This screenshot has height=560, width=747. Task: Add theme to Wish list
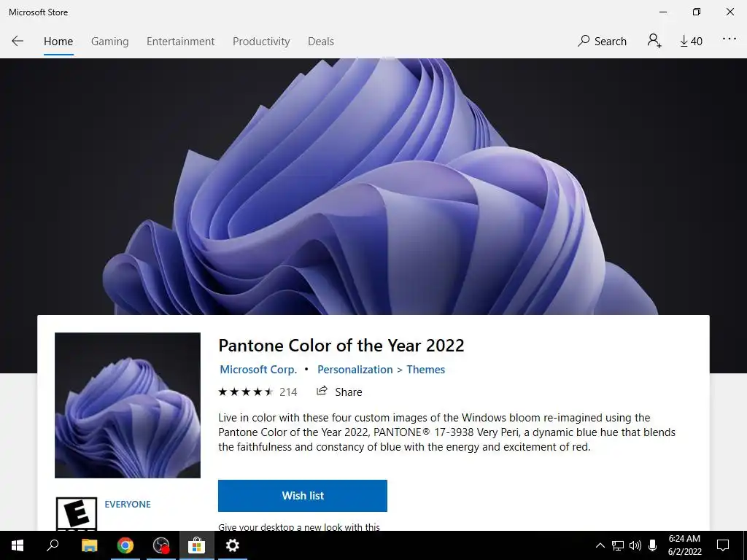point(303,496)
